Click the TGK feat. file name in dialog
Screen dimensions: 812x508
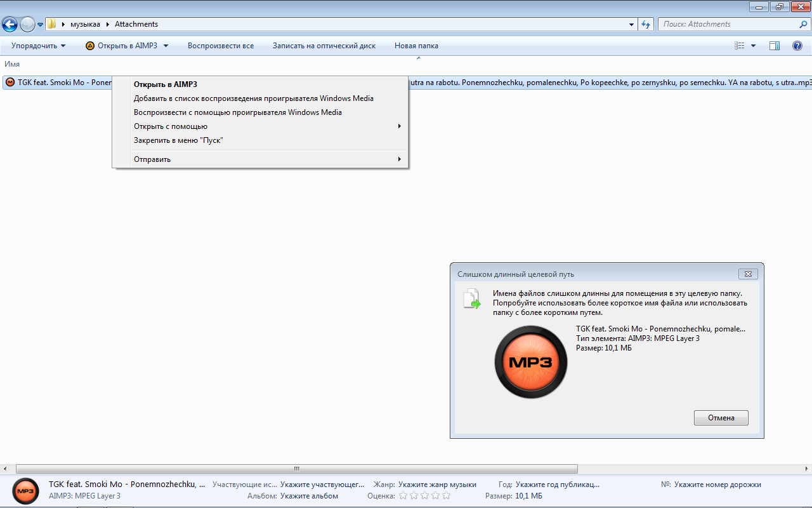click(660, 329)
